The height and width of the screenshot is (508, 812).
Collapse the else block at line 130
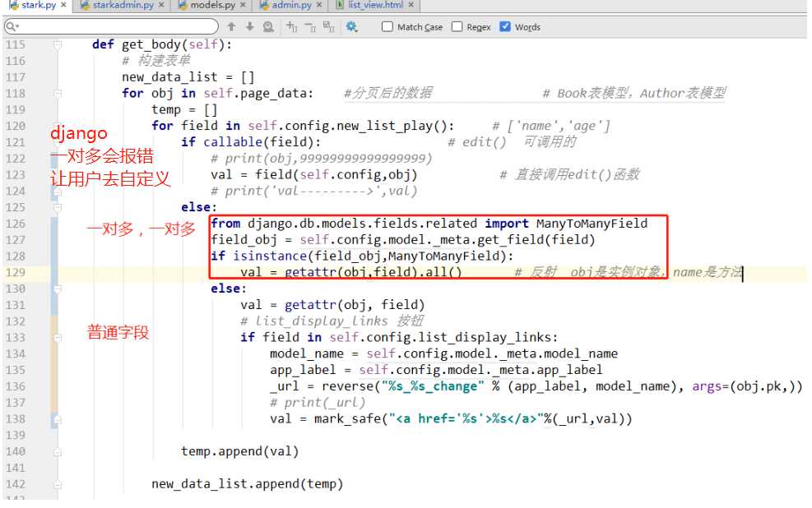click(58, 289)
